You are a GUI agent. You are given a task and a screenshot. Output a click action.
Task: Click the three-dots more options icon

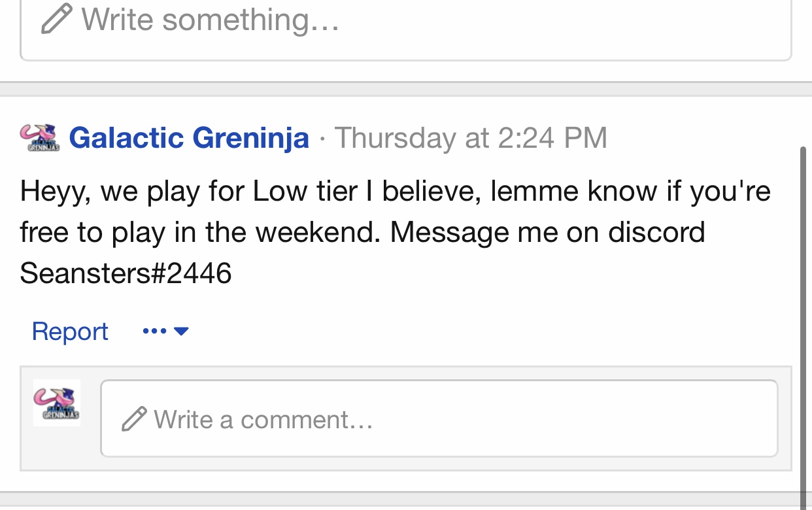154,331
